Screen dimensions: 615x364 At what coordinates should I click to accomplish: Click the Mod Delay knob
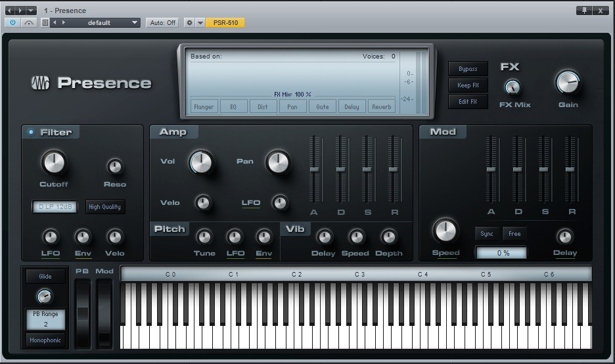tap(565, 236)
